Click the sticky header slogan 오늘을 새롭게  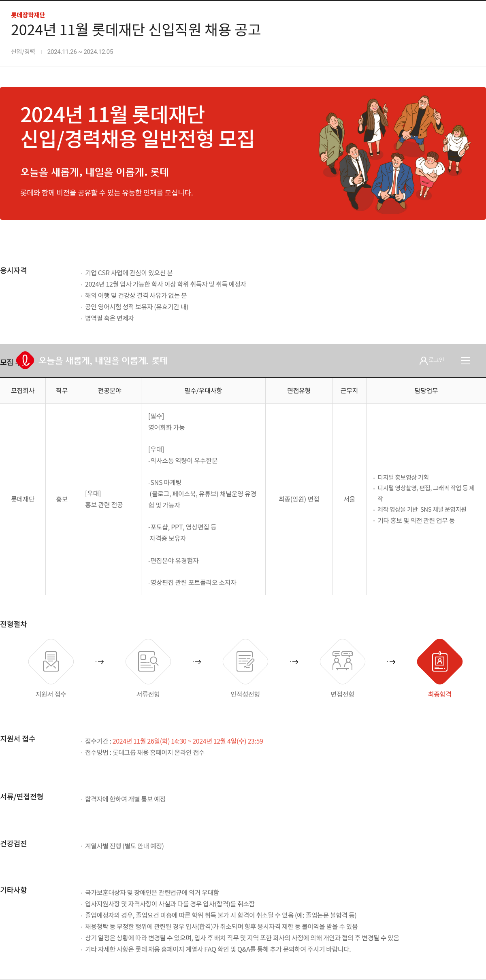pyautogui.click(x=103, y=361)
